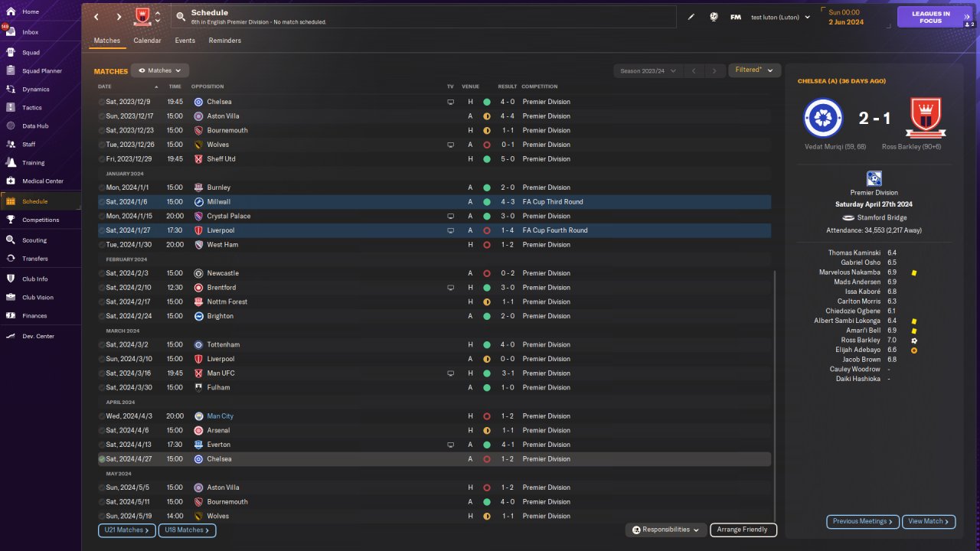Tick the checkbox for the Burnley match
This screenshot has height=551, width=980.
(x=102, y=187)
